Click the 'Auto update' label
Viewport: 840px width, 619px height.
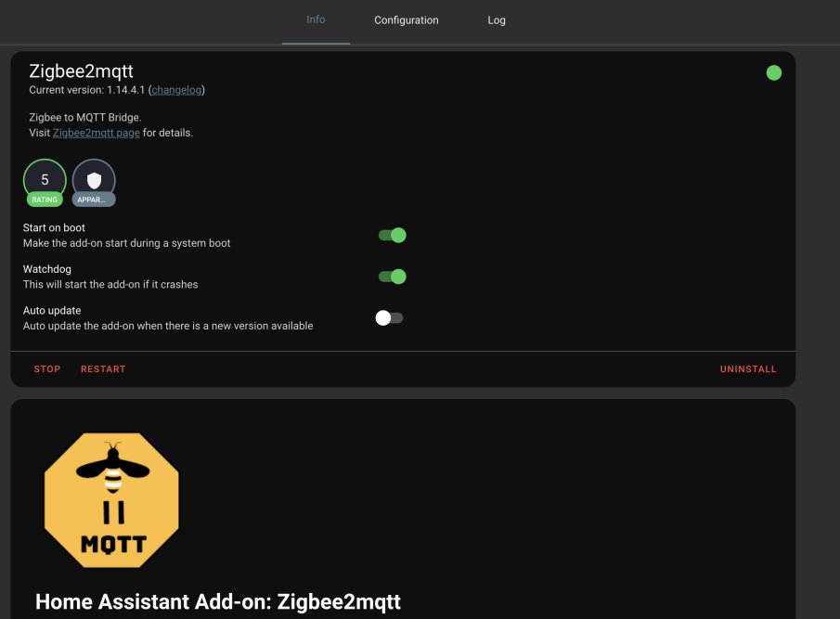(52, 311)
